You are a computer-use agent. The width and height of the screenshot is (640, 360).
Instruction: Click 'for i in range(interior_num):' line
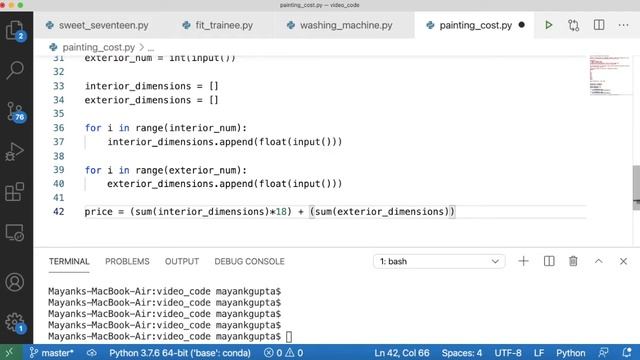pos(166,128)
